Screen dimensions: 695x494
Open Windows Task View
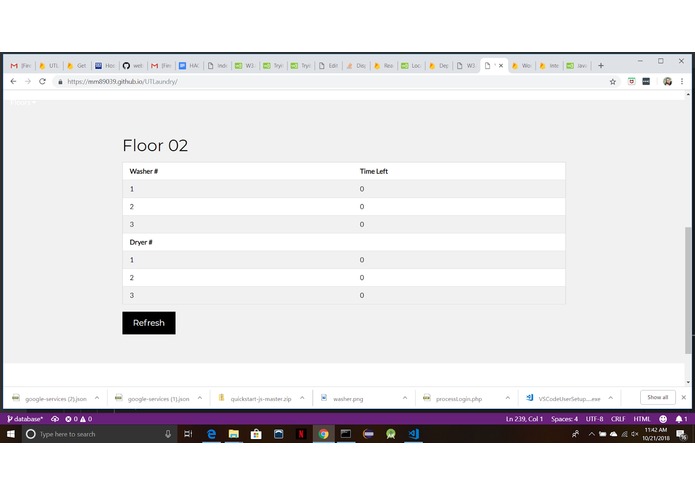click(188, 434)
